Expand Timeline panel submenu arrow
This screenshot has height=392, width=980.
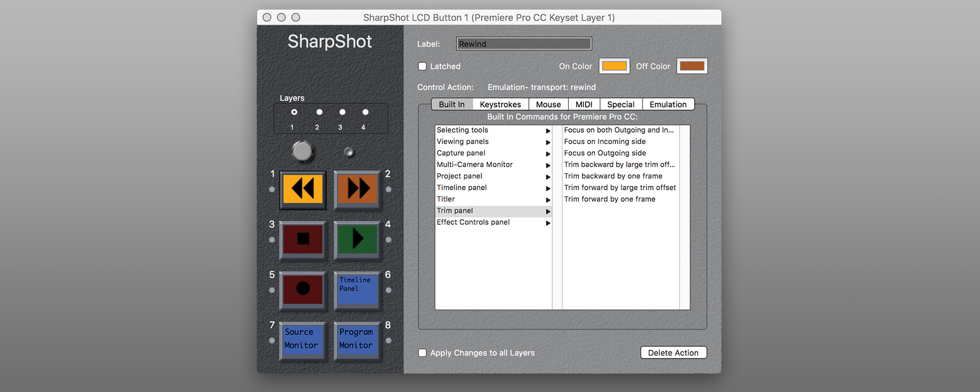tap(548, 188)
